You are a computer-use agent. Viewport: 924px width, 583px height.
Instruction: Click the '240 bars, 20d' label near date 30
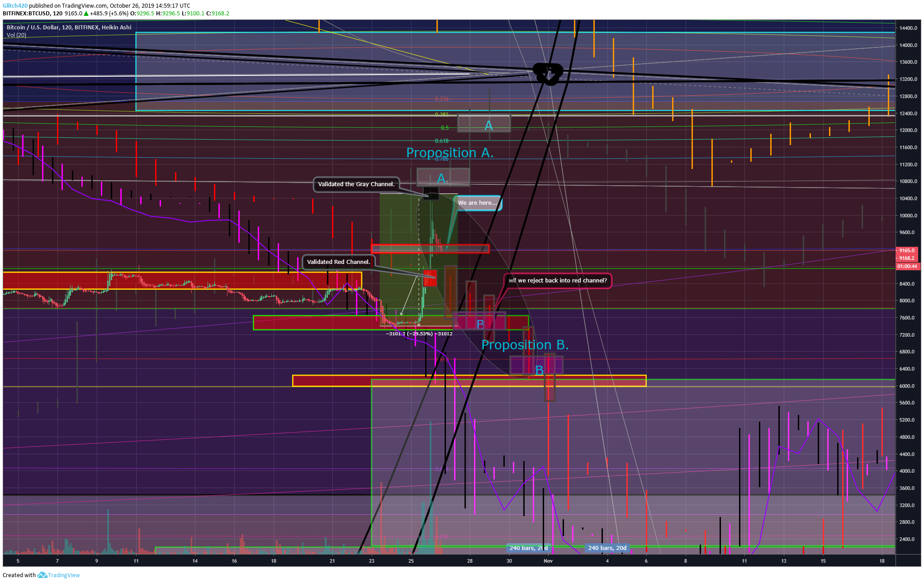tap(528, 548)
